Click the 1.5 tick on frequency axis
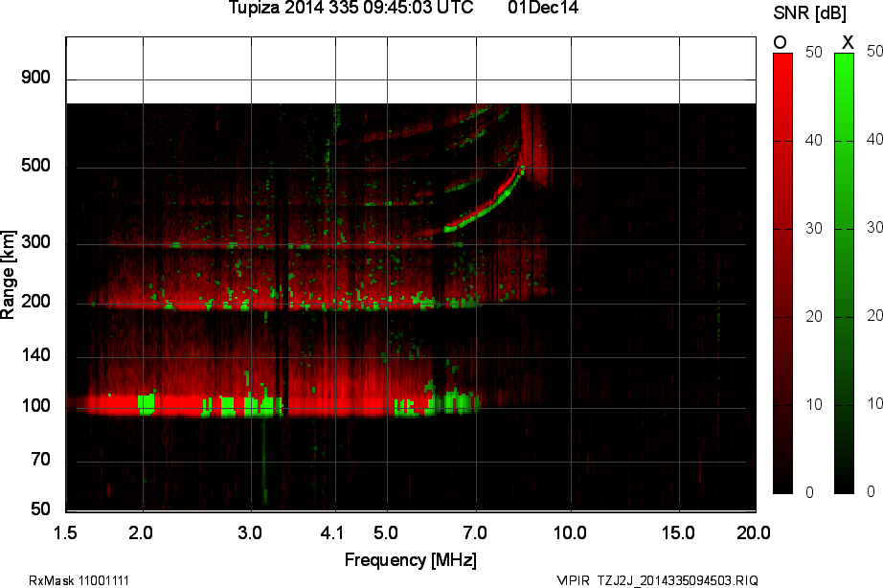 [x=66, y=531]
